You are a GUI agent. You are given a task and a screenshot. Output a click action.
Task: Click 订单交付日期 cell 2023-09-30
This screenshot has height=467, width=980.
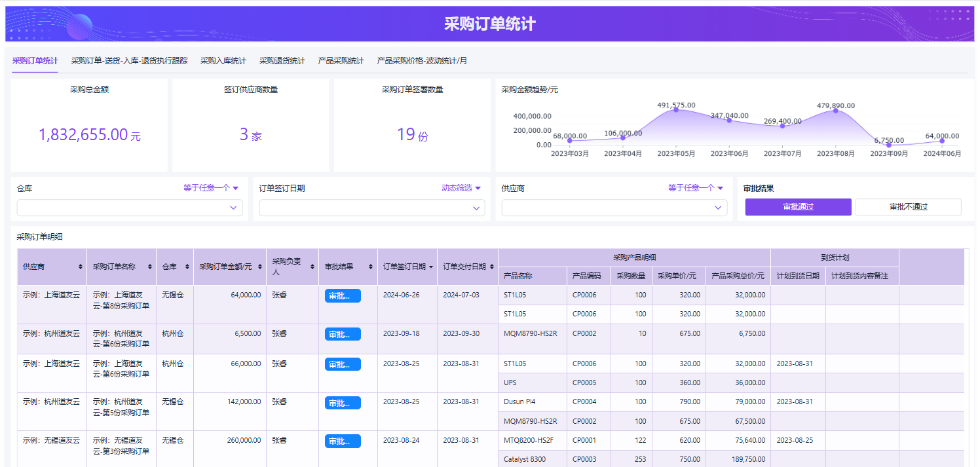461,333
